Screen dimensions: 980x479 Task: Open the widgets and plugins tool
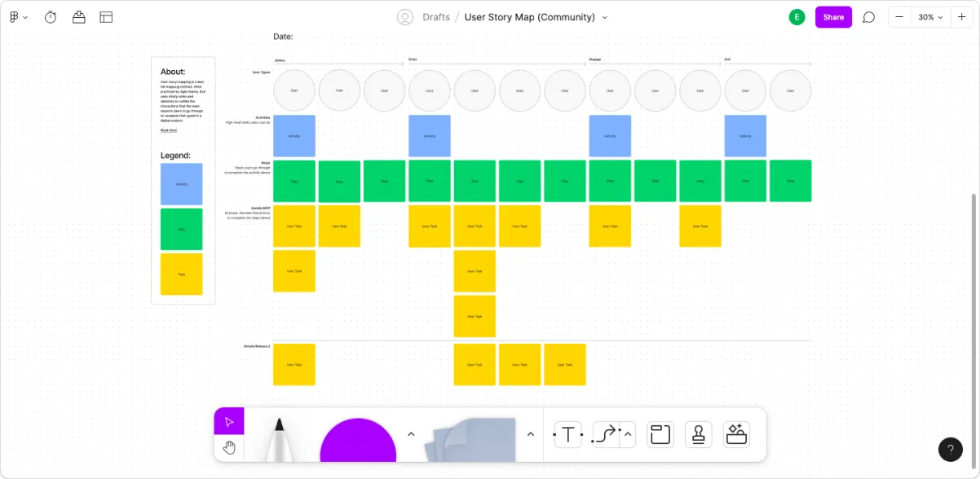[x=736, y=435]
